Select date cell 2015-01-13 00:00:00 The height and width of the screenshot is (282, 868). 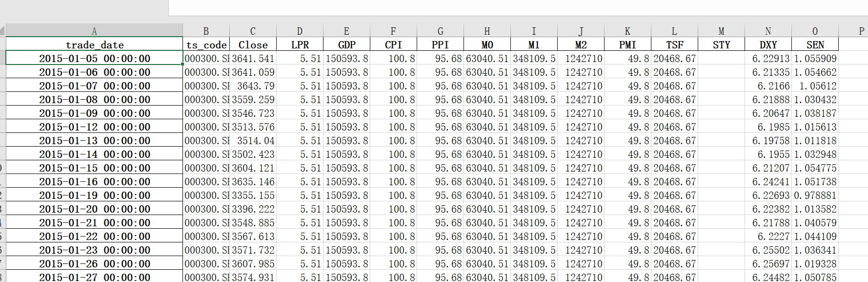(x=94, y=140)
